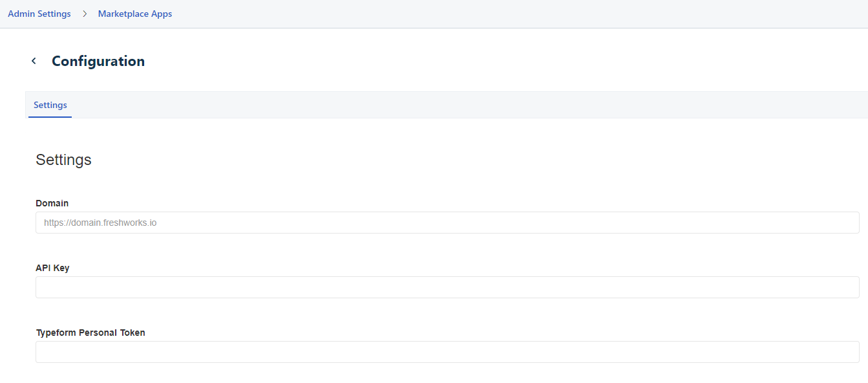Viewport: 868px width, 383px height.
Task: Click into the API Key field
Action: pyautogui.click(x=447, y=287)
